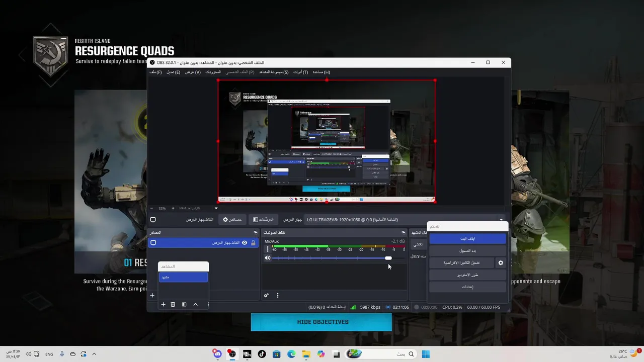Viewport: 644px width, 362px height.
Task: Open TikTok from the taskbar
Action: coord(262,354)
